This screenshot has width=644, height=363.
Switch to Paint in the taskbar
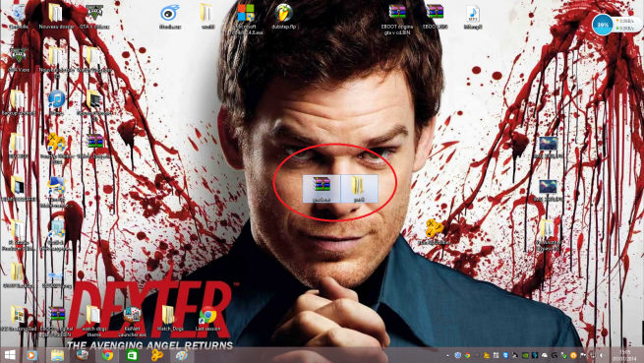(182, 355)
